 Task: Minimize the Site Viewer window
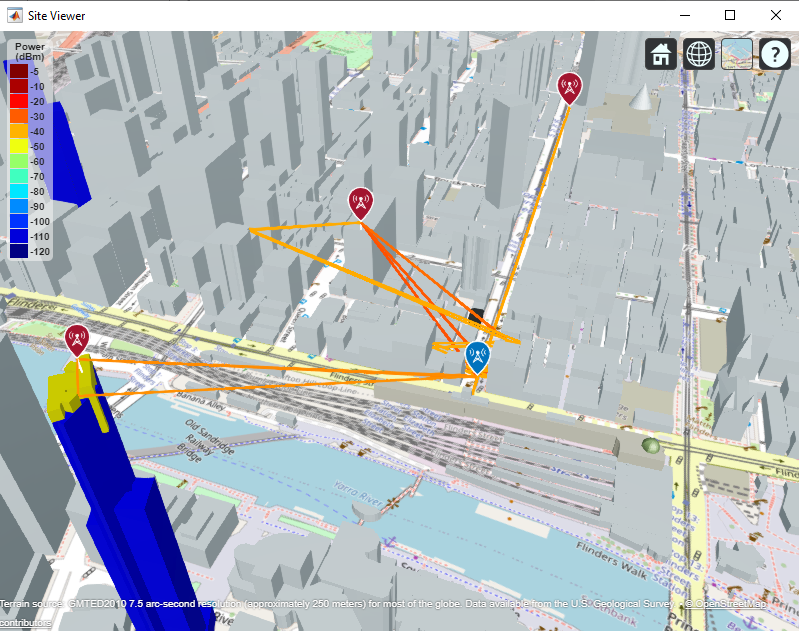coord(685,15)
